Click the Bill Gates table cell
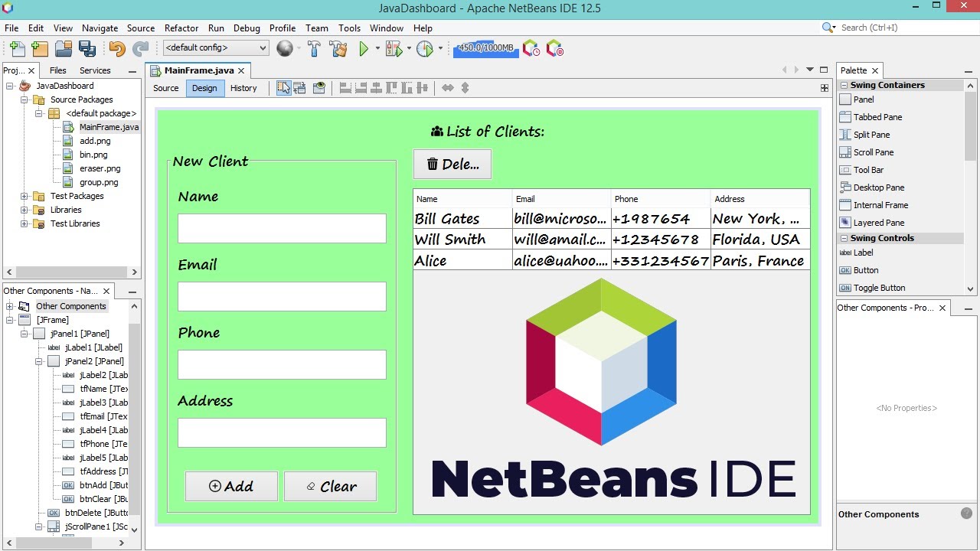Screen dimensions: 980x551 point(463,218)
